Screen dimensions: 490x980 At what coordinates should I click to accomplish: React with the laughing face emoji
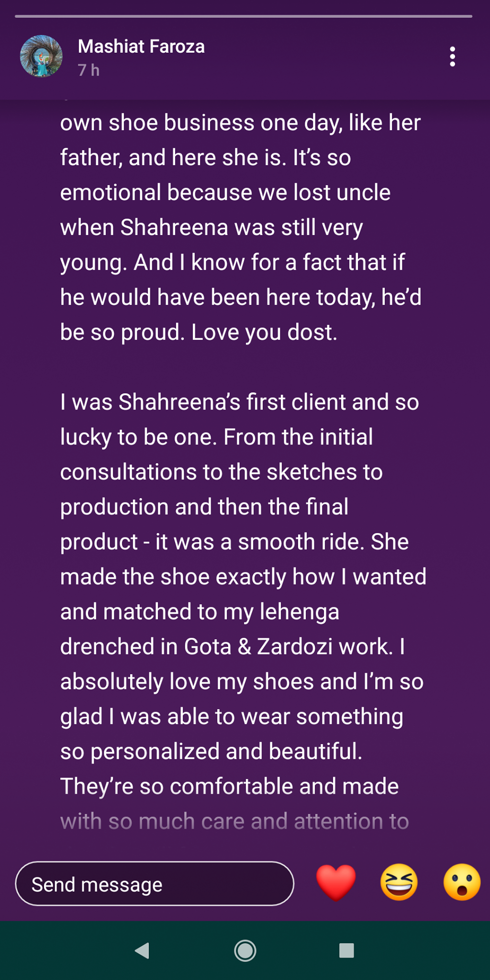coord(399,883)
